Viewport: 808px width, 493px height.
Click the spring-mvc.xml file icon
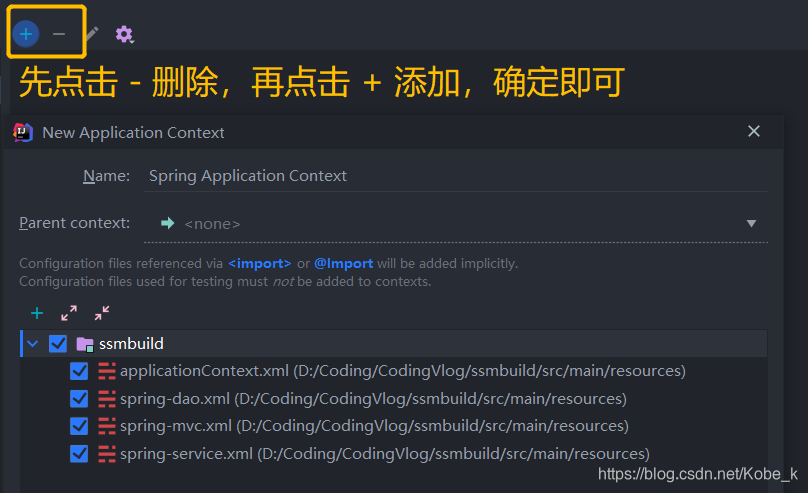point(107,426)
